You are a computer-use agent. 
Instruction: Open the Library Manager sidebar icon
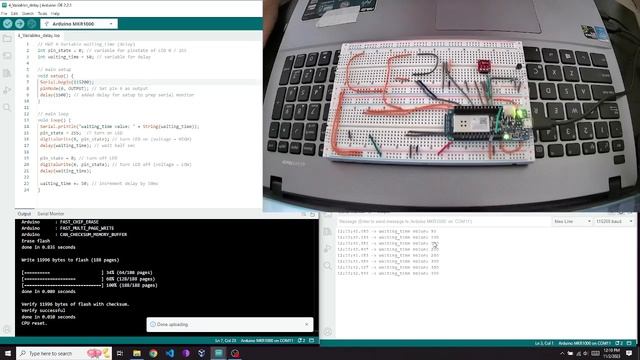[x=7, y=73]
